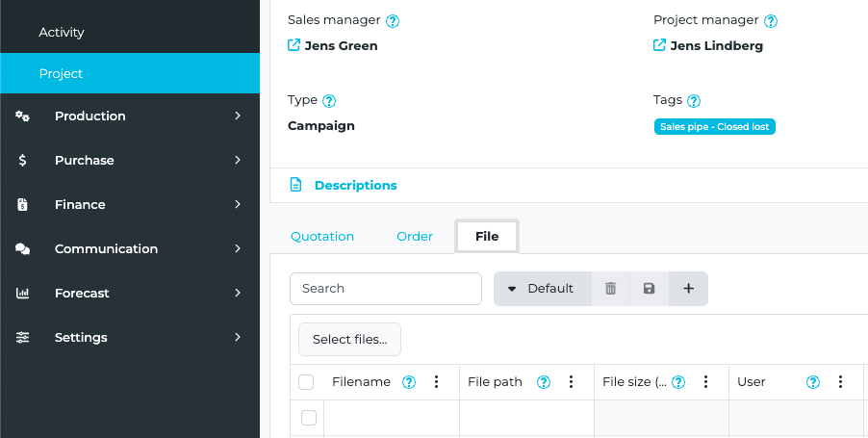
Task: Open File path column three-dot menu
Action: [x=571, y=382]
